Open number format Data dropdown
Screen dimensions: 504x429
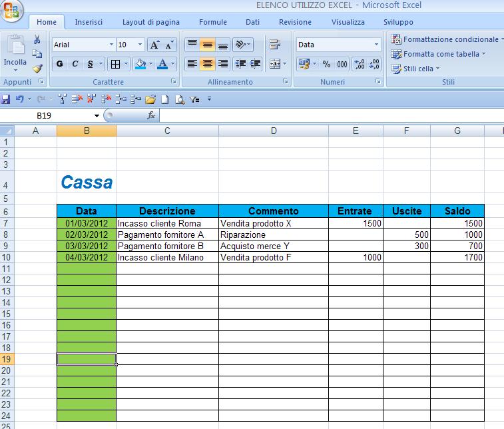pos(376,45)
